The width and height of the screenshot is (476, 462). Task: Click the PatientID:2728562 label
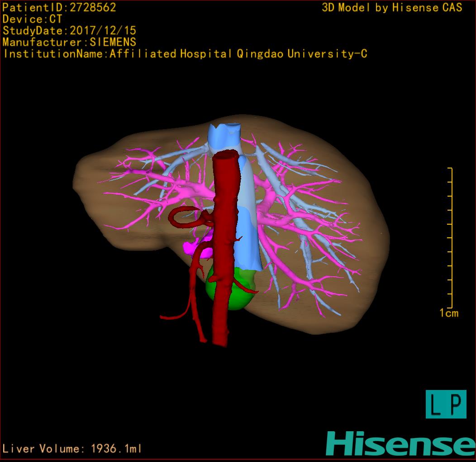click(59, 8)
